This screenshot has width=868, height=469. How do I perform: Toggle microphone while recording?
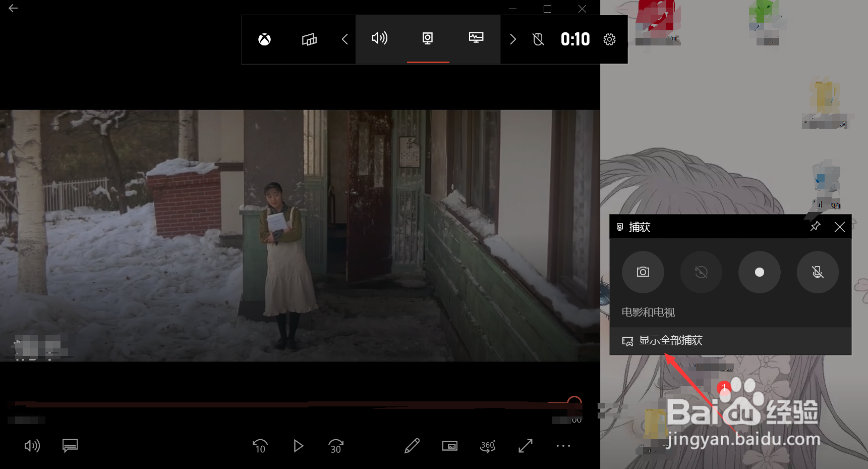coord(818,272)
